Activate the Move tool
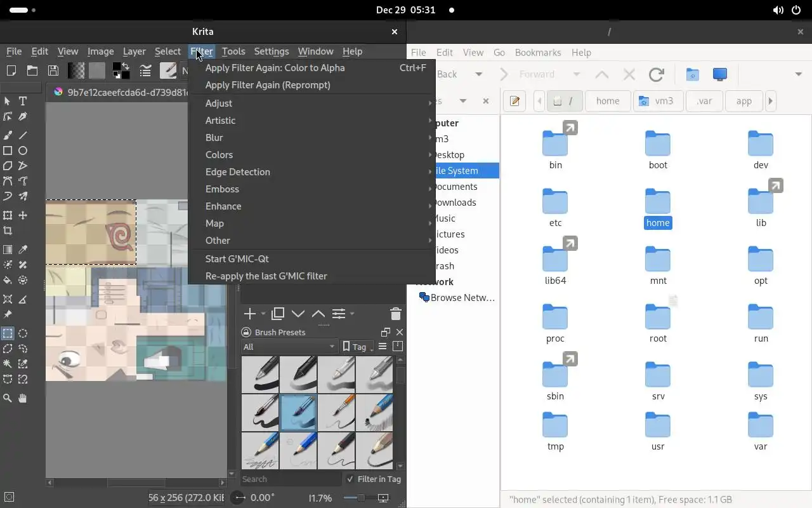The height and width of the screenshot is (508, 812). 23,215
